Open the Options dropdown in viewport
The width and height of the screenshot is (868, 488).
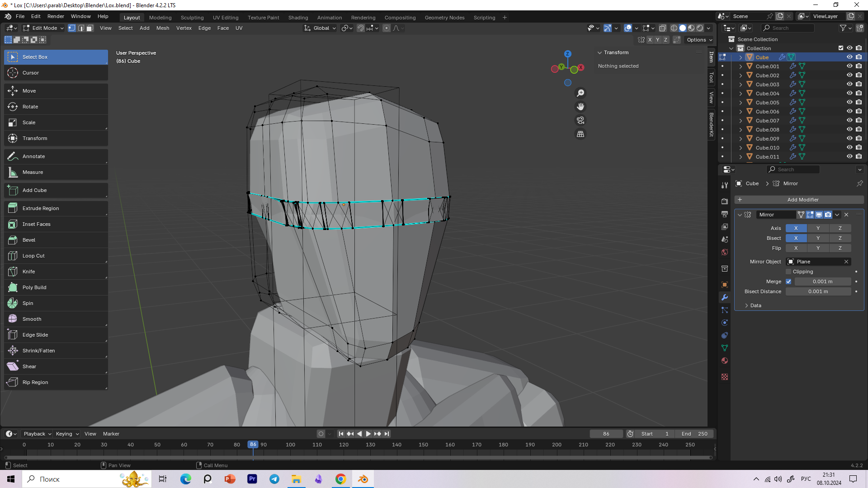pyautogui.click(x=699, y=40)
